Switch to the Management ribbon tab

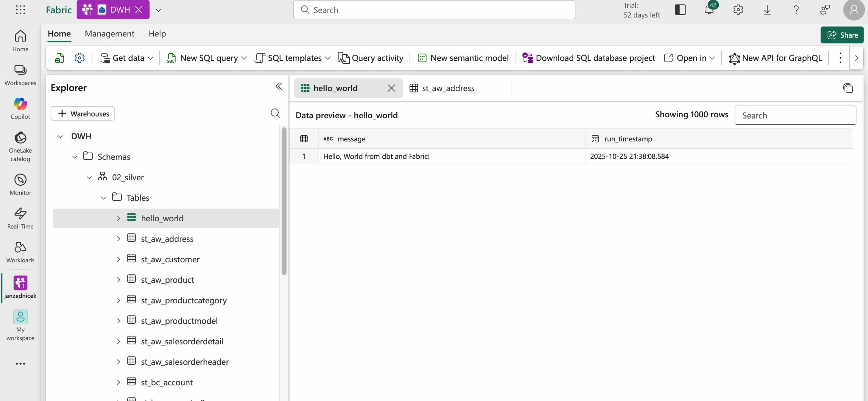[109, 34]
